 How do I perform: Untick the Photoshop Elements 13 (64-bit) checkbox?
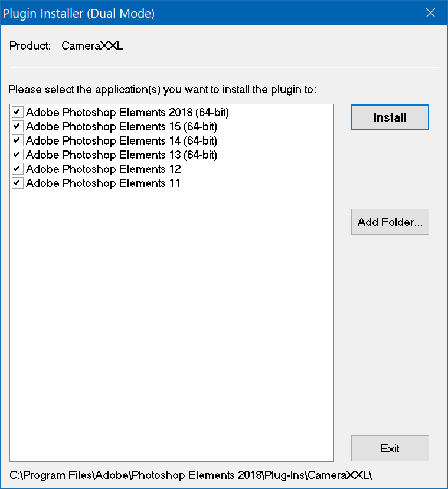click(x=17, y=155)
